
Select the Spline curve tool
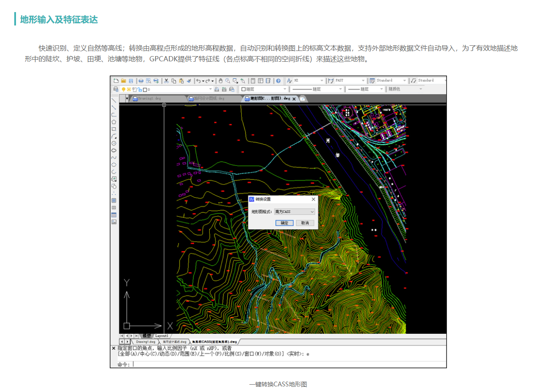tap(114, 158)
